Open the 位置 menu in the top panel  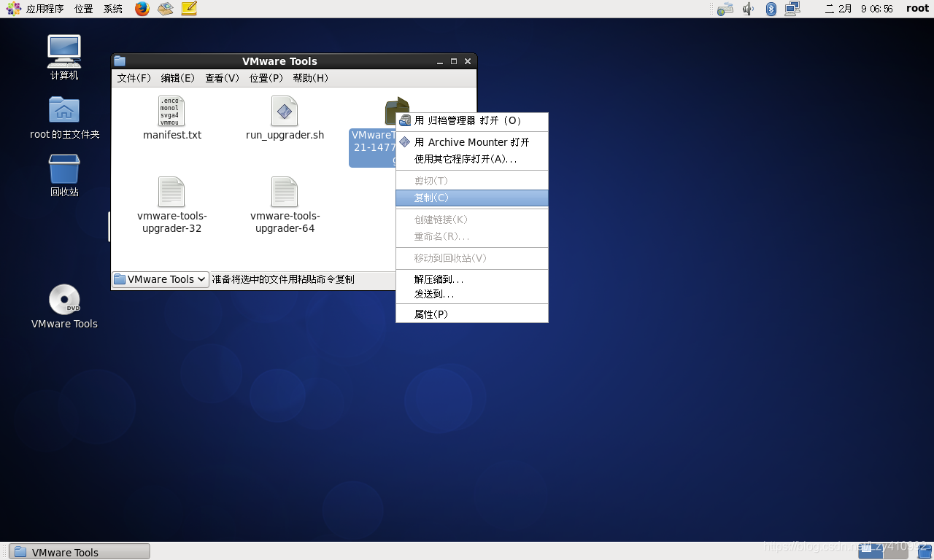click(84, 9)
